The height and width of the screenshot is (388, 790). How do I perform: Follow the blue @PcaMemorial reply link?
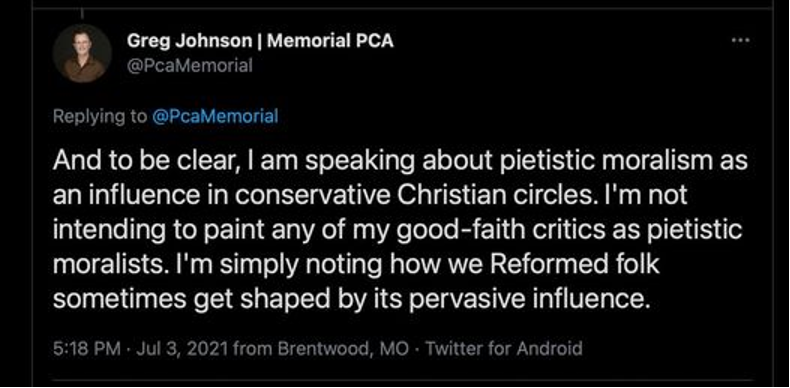point(213,117)
